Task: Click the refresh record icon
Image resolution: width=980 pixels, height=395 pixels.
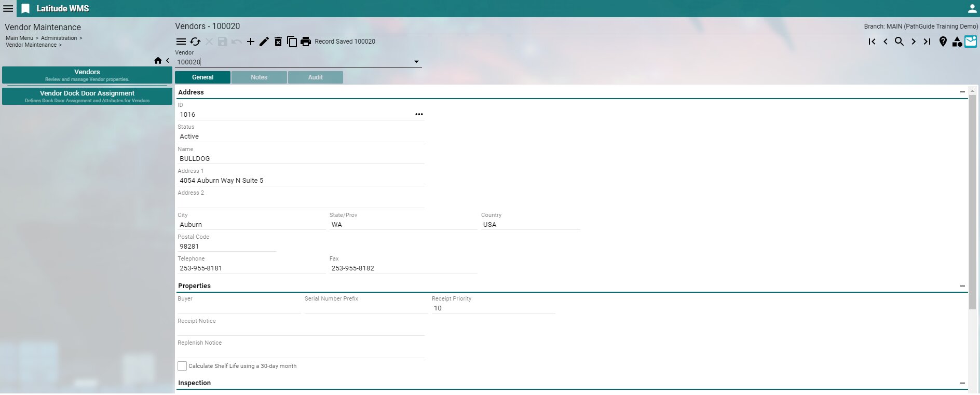Action: (x=195, y=42)
